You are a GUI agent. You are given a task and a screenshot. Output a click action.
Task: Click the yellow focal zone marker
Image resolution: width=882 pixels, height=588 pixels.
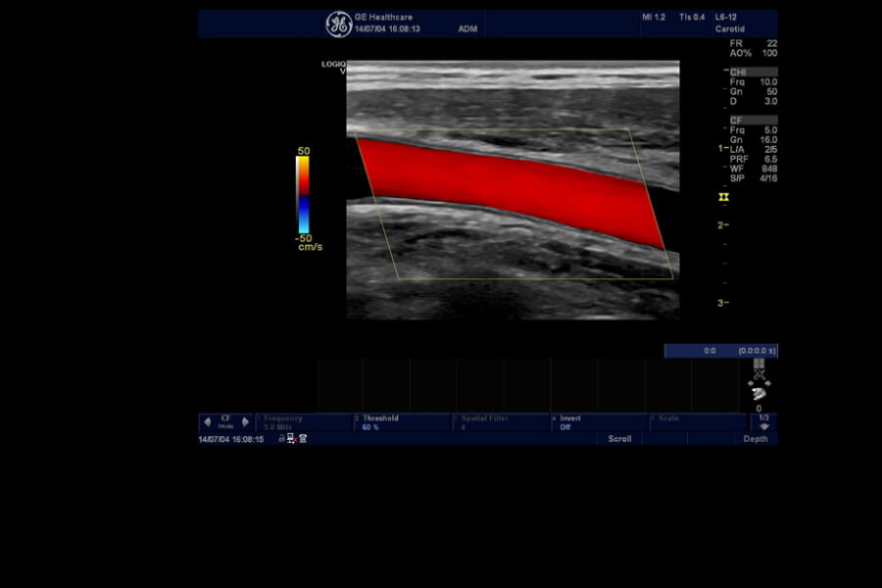(x=724, y=197)
